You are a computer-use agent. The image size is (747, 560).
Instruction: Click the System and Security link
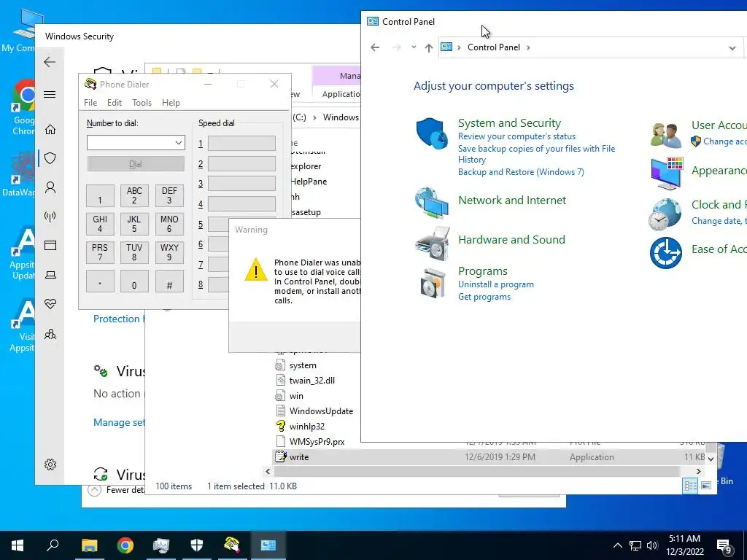tap(509, 122)
